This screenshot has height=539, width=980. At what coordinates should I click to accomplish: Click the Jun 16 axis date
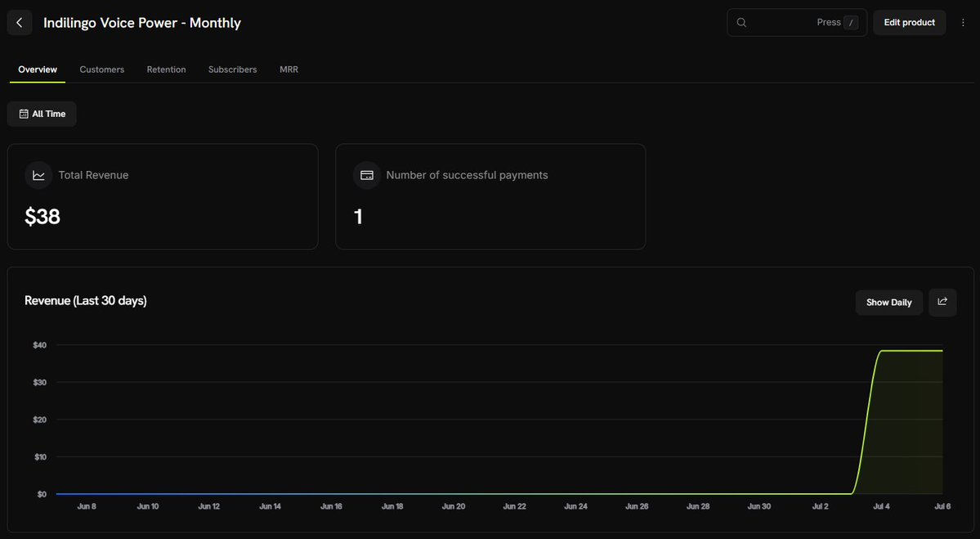tap(331, 506)
